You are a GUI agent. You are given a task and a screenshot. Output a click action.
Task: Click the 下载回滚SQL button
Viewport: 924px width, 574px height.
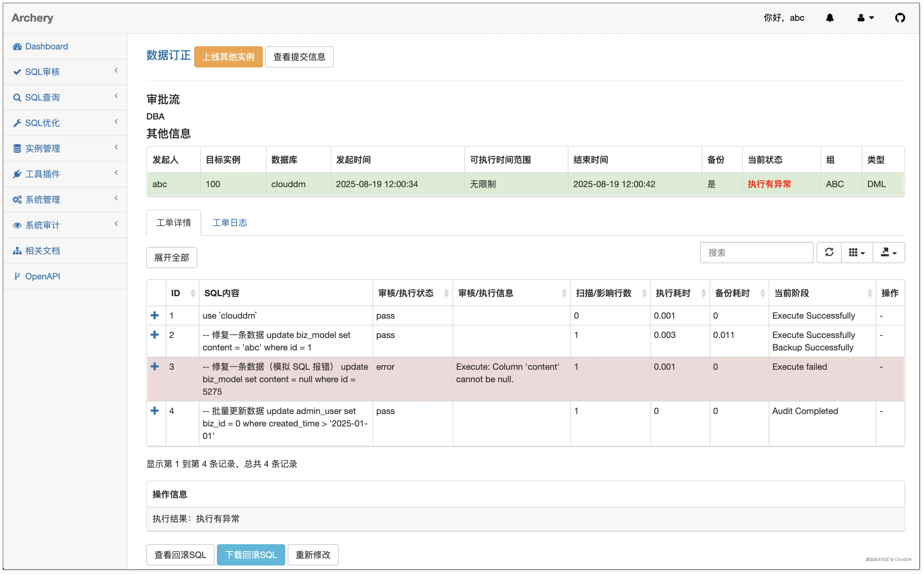coord(251,555)
